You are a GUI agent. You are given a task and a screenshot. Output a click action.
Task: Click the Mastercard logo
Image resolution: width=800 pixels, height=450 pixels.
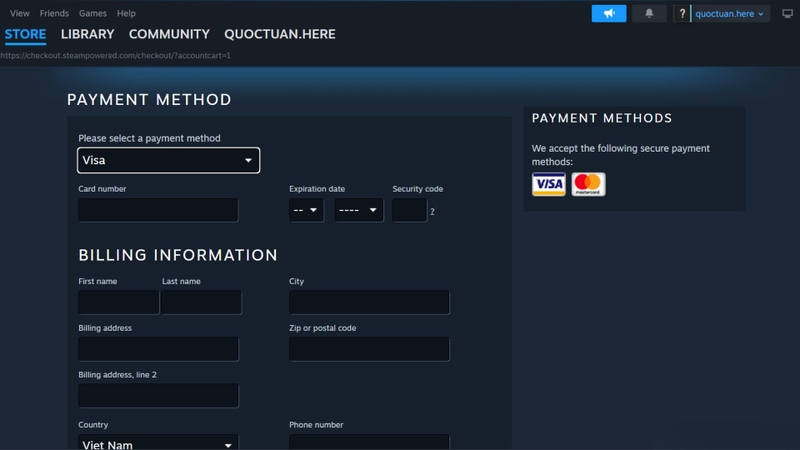pyautogui.click(x=588, y=184)
